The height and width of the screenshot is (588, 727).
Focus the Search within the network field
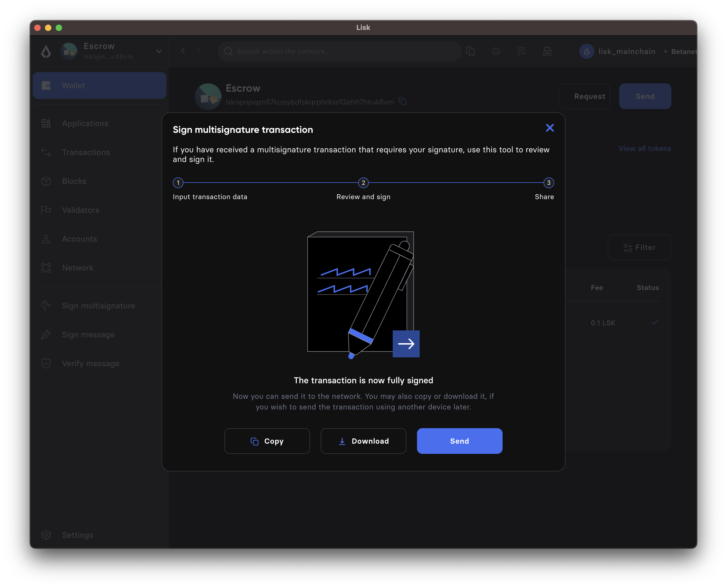click(x=339, y=51)
